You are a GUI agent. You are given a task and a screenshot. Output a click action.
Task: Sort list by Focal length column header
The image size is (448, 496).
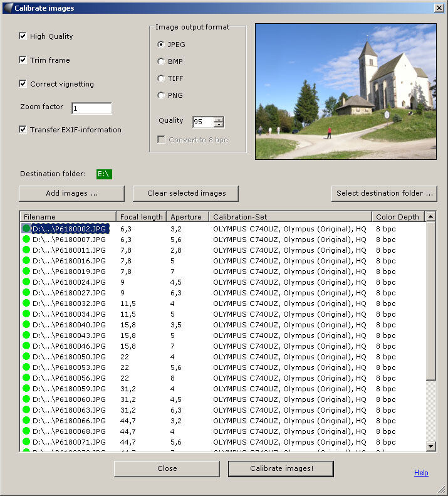point(141,217)
